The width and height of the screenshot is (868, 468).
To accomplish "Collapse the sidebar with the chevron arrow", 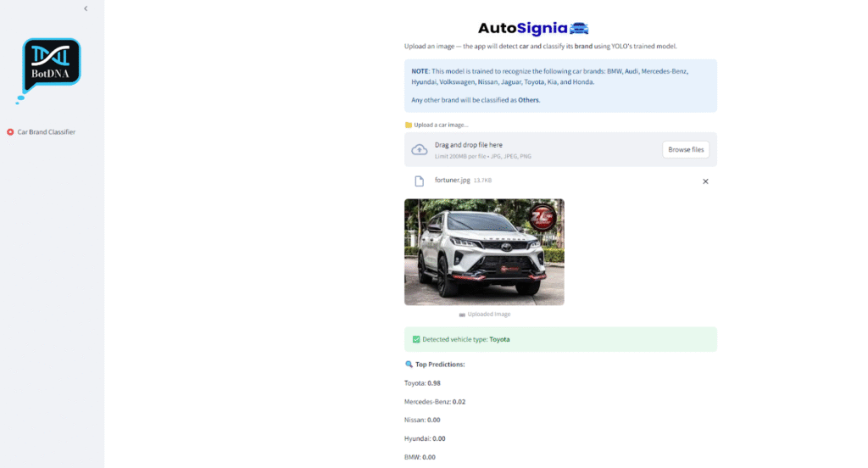I will [86, 8].
